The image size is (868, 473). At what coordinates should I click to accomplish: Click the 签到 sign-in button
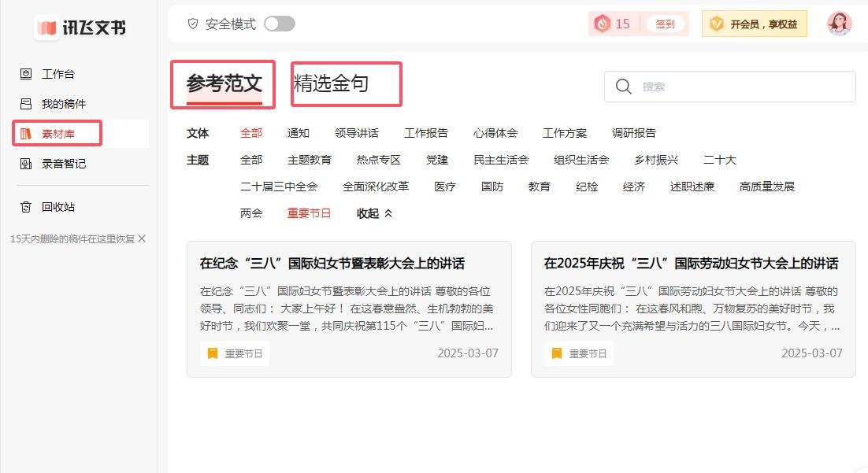[x=666, y=24]
